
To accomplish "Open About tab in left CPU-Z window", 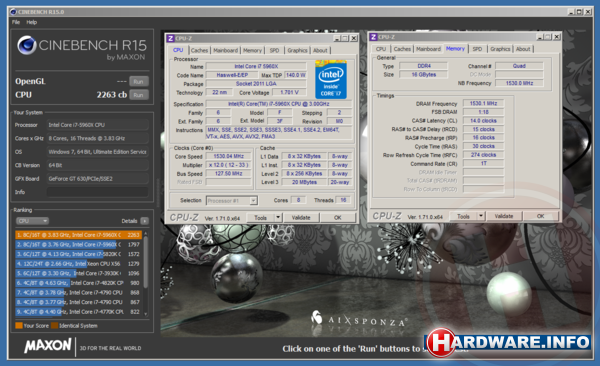I will pos(320,51).
